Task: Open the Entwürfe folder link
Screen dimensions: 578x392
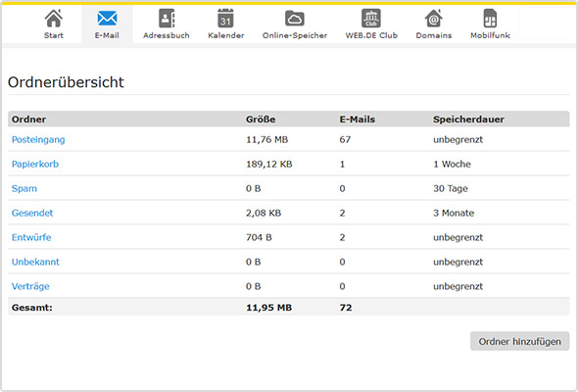Action: [x=31, y=237]
